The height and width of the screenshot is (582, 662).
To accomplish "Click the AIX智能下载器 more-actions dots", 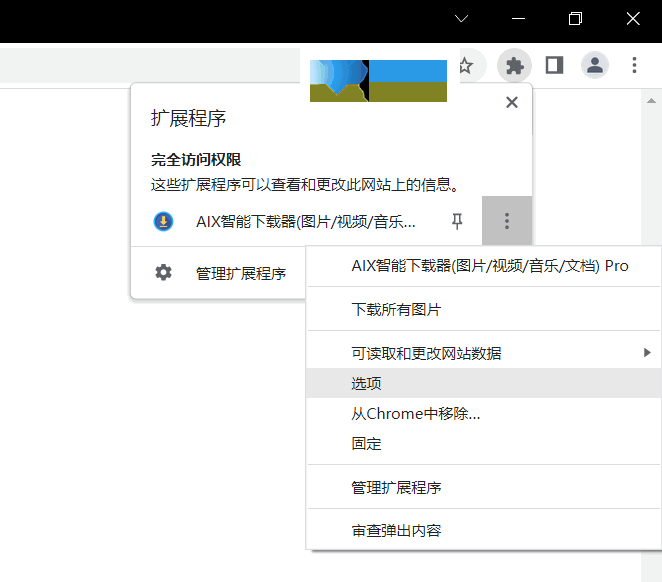I will point(507,221).
